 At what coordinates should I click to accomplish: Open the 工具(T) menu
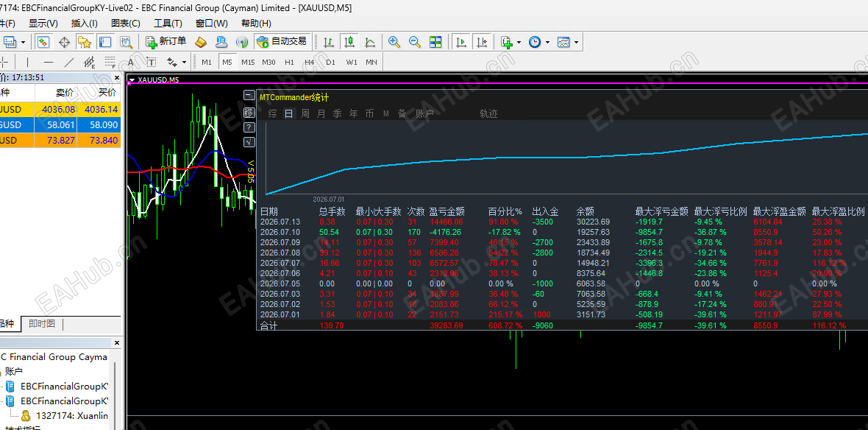(x=168, y=24)
